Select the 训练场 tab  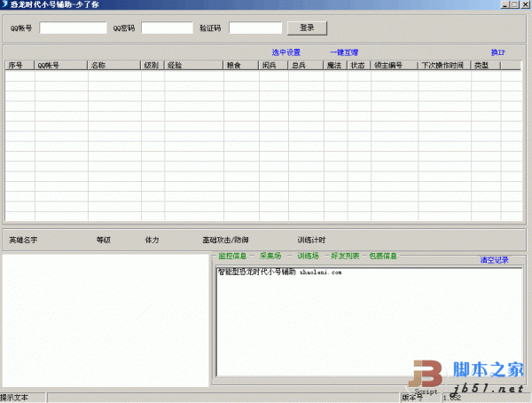[308, 256]
